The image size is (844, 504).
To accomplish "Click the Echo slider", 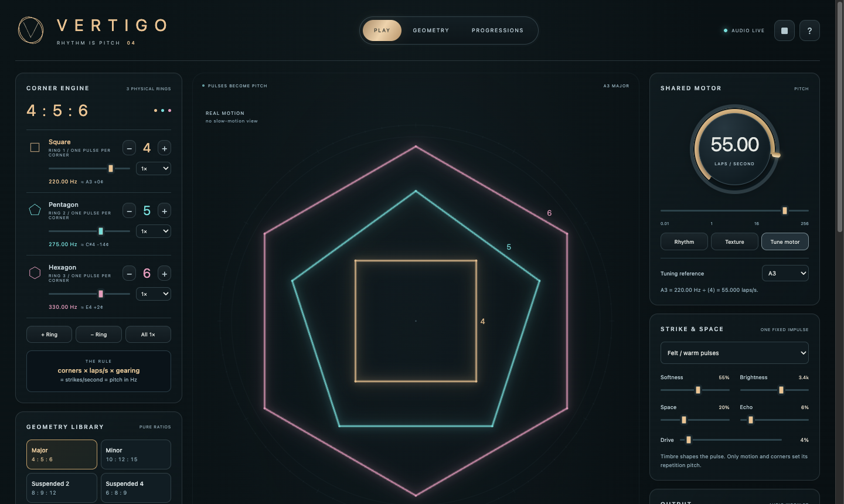I will click(x=774, y=420).
